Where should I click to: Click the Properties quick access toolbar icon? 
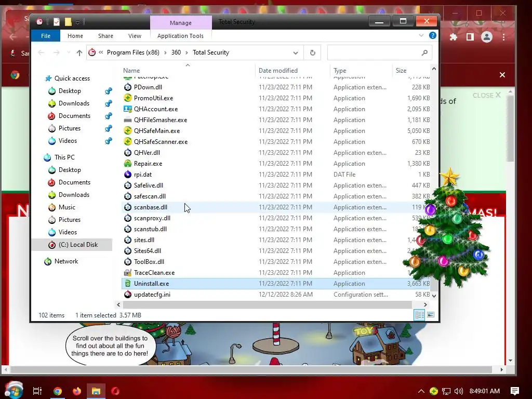[57, 22]
